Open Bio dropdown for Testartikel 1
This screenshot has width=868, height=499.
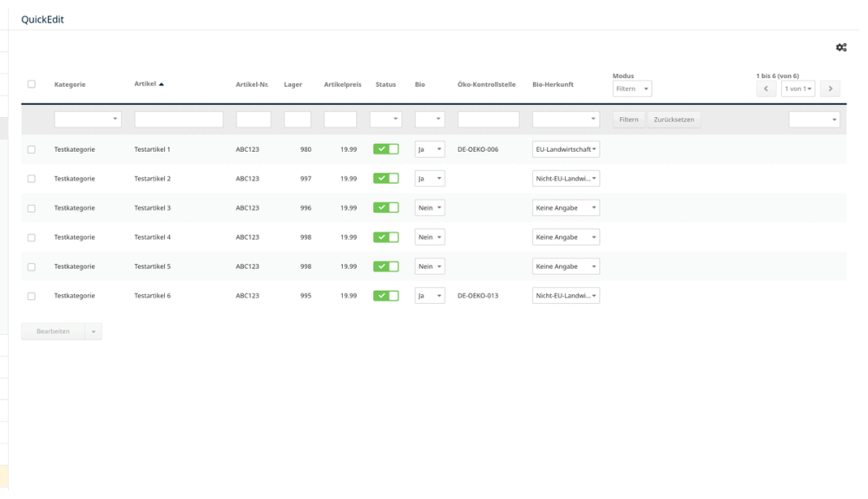pos(430,149)
